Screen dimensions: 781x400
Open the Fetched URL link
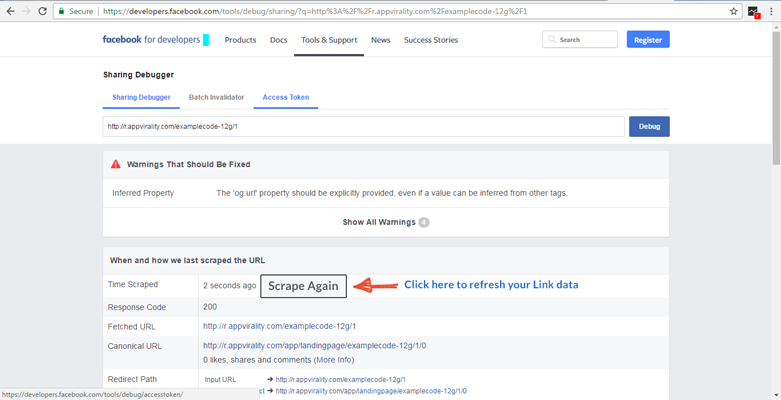point(279,326)
